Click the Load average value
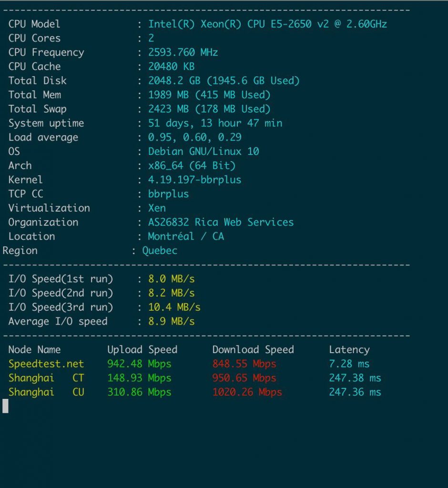This screenshot has width=448, height=488. pyautogui.click(x=194, y=138)
